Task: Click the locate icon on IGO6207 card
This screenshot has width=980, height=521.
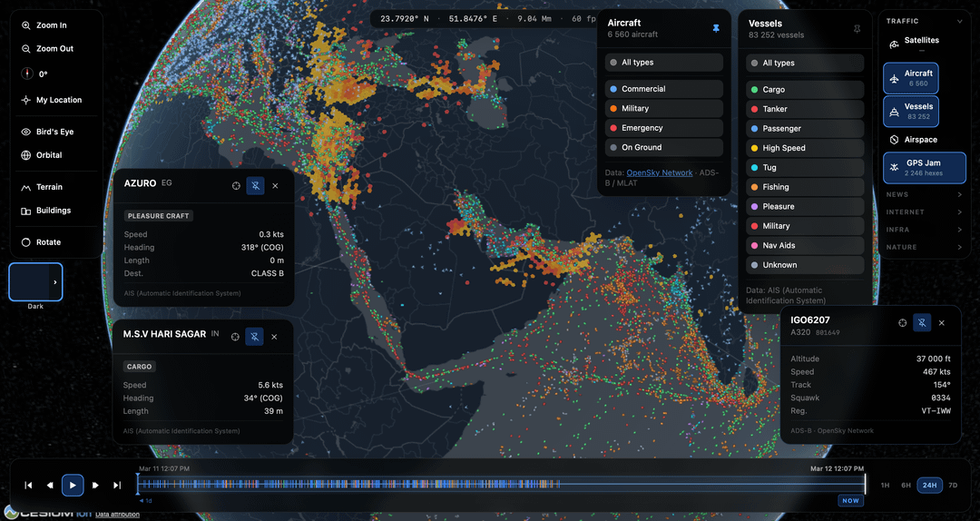Action: pyautogui.click(x=902, y=322)
